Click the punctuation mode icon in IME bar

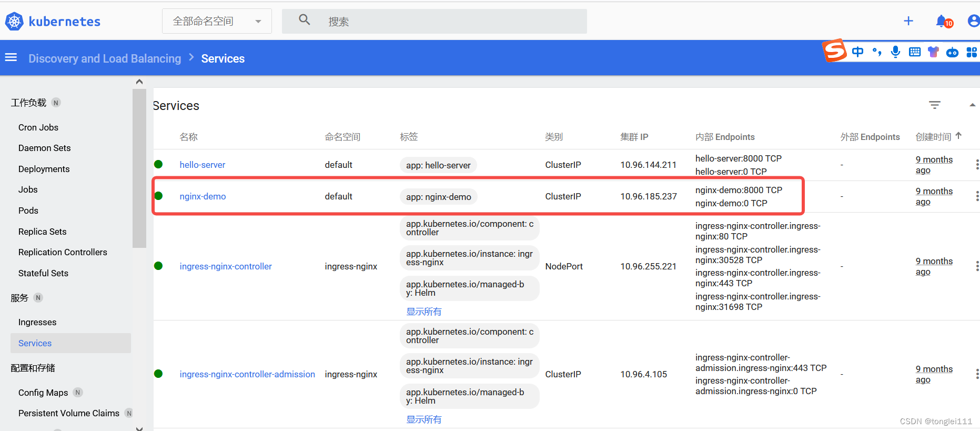click(x=877, y=52)
